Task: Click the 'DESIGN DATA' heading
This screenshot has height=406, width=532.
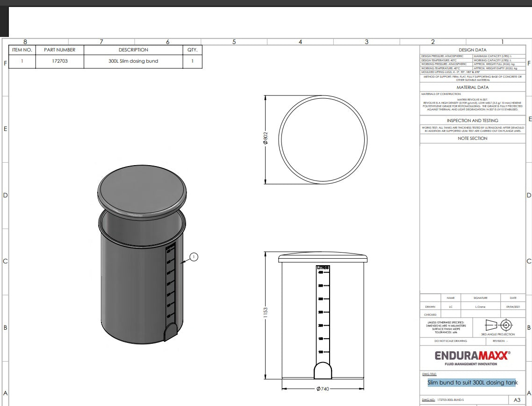Action: click(x=472, y=50)
